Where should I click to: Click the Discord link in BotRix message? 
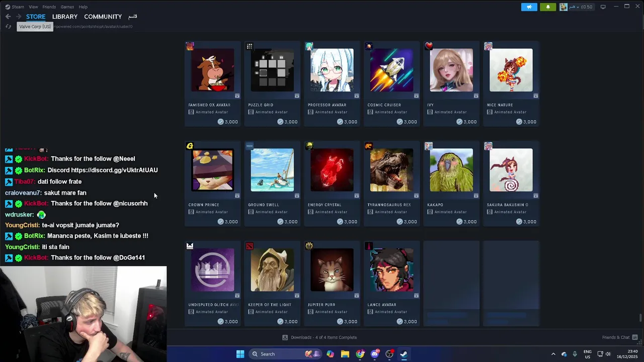114,170
